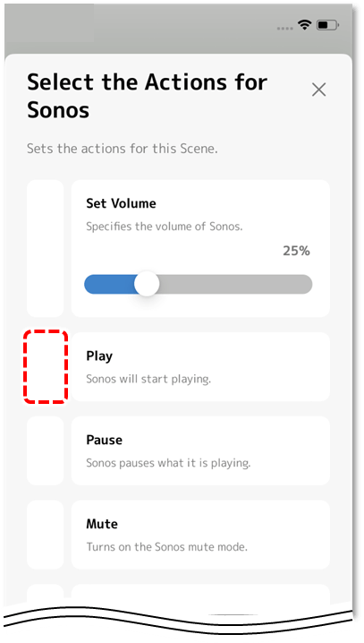Tap the cellular signal dots indicator
Image resolution: width=364 pixels, height=643 pixels.
[285, 29]
